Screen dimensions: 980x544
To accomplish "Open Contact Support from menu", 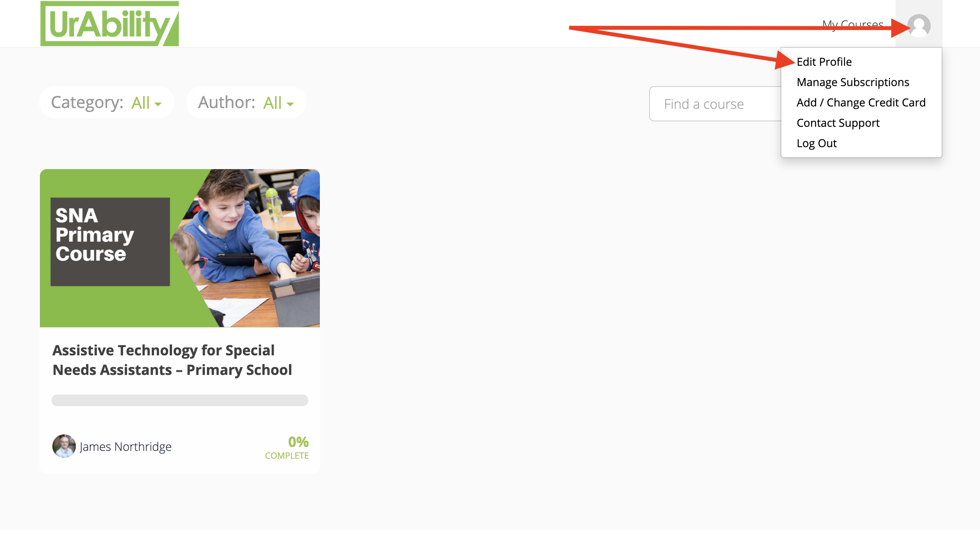I will click(838, 123).
